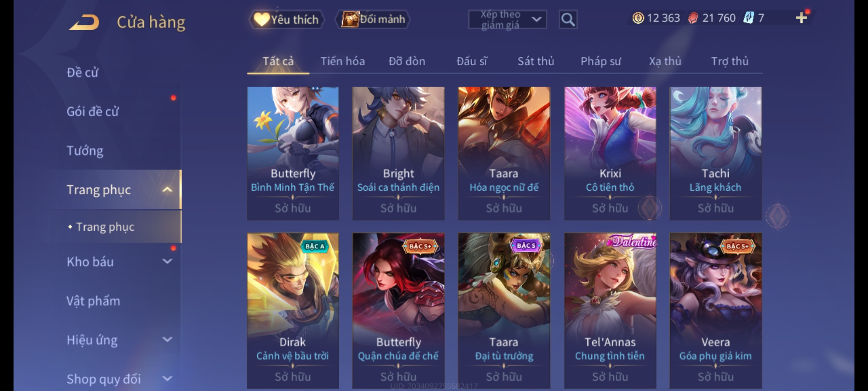Open the Yêu thích heart favorites
This screenshot has height=391, width=868.
286,20
